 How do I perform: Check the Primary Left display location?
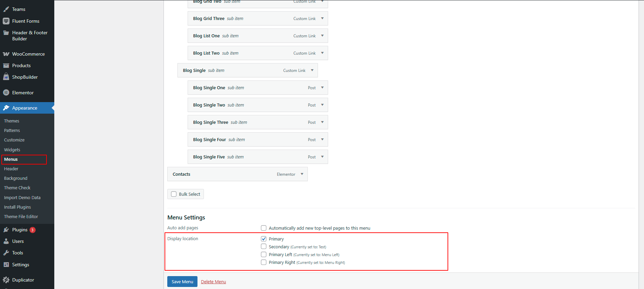pos(264,254)
